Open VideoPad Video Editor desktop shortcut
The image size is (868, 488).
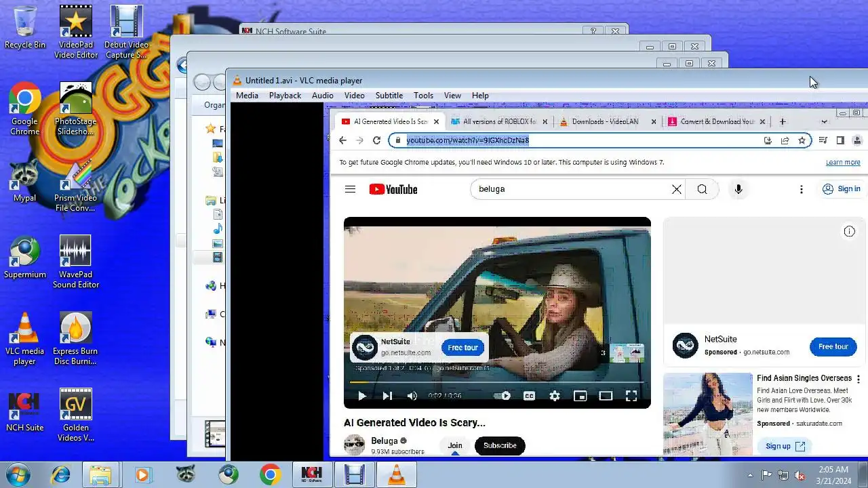tap(76, 33)
